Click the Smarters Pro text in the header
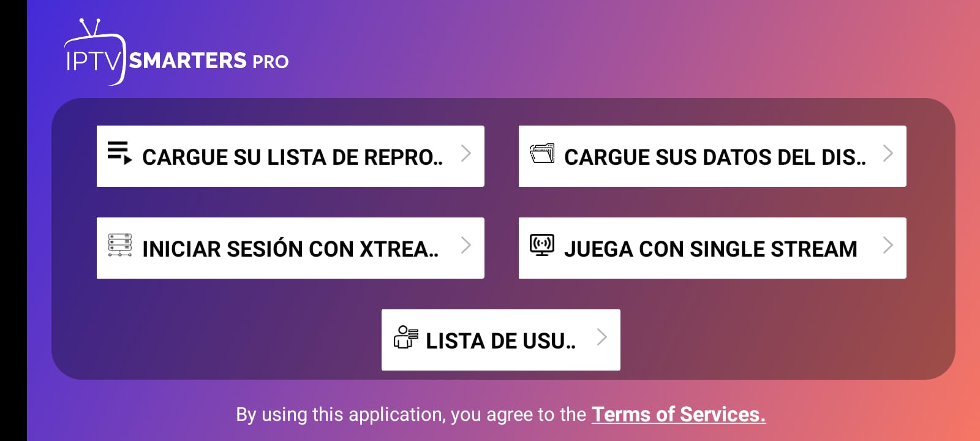 pos(209,61)
